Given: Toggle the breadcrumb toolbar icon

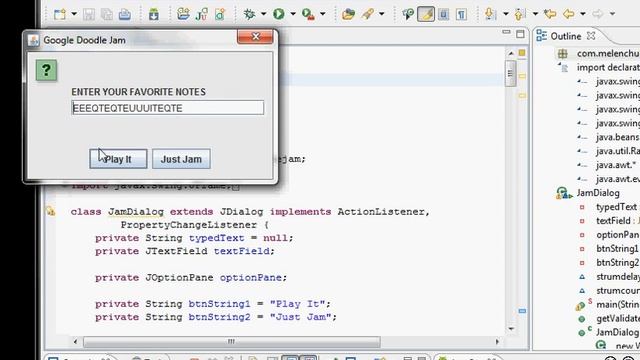Looking at the screenshot, I should (x=408, y=14).
